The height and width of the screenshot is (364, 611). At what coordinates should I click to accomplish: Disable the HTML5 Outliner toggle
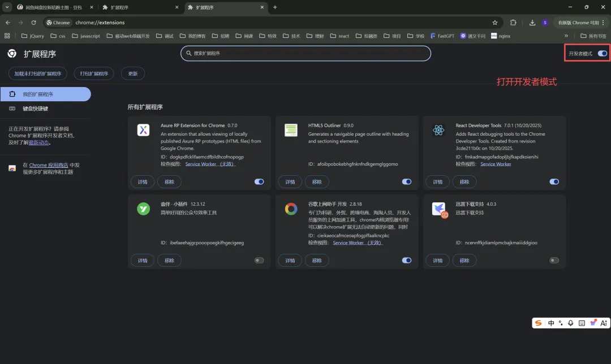pos(407,182)
